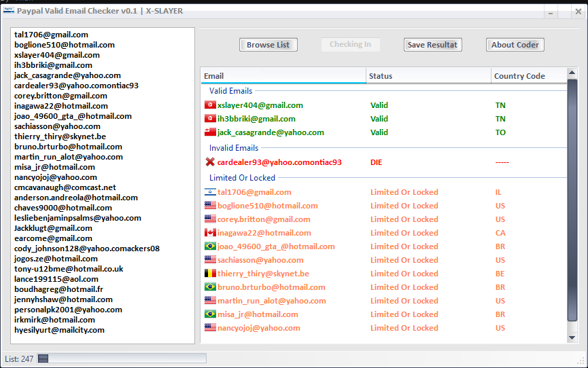588x368 pixels.
Task: Select the ih3bbriki@gmail.com result row email
Action: (256, 119)
